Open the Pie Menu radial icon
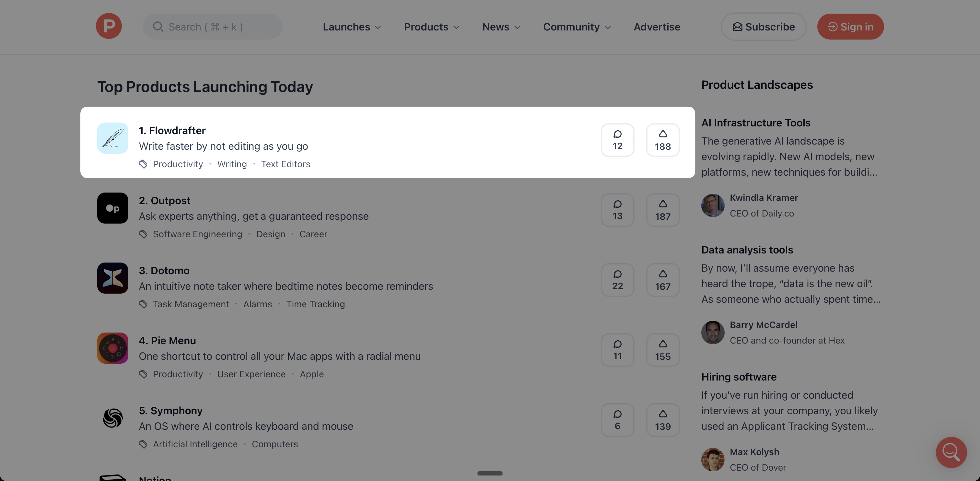Screen dimensions: 980x481 (112, 348)
